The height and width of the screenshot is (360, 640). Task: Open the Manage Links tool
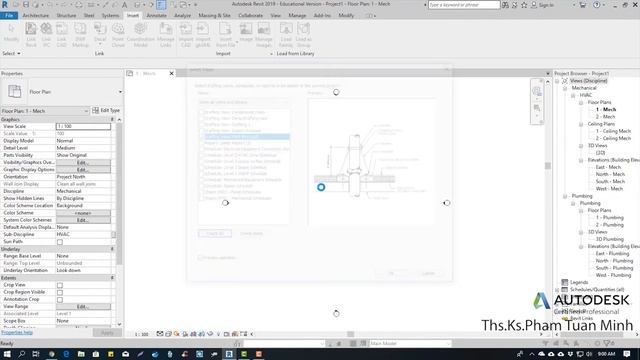[x=166, y=35]
